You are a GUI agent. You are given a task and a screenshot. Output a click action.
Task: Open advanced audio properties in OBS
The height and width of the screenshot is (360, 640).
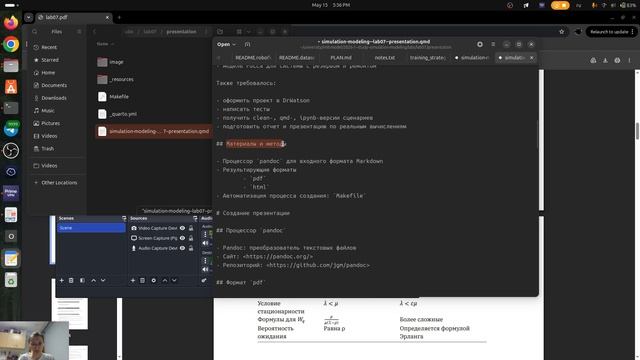click(x=204, y=280)
